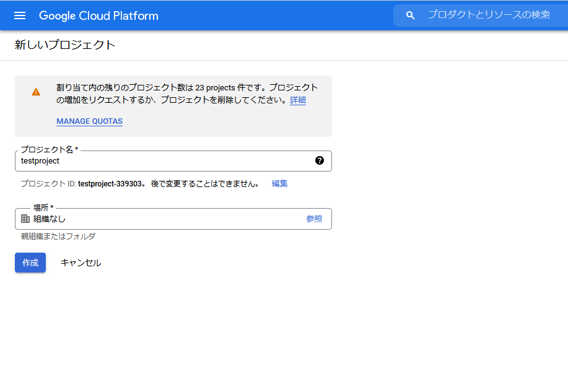The height and width of the screenshot is (392, 568).
Task: Click the プロジェクト名 field label
Action: [x=50, y=149]
